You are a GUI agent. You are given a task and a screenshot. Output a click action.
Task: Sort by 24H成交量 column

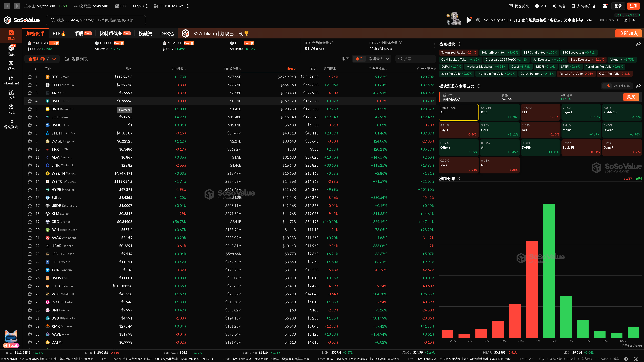point(232,69)
